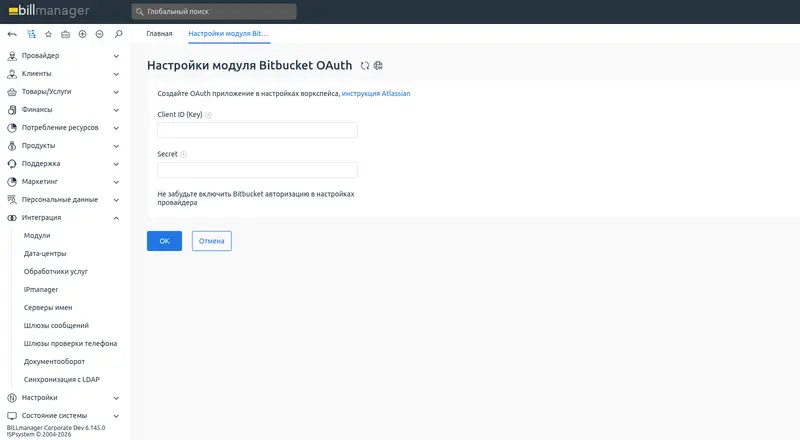The height and width of the screenshot is (440, 800).
Task: Open Модули under Интеграция
Action: 37,236
